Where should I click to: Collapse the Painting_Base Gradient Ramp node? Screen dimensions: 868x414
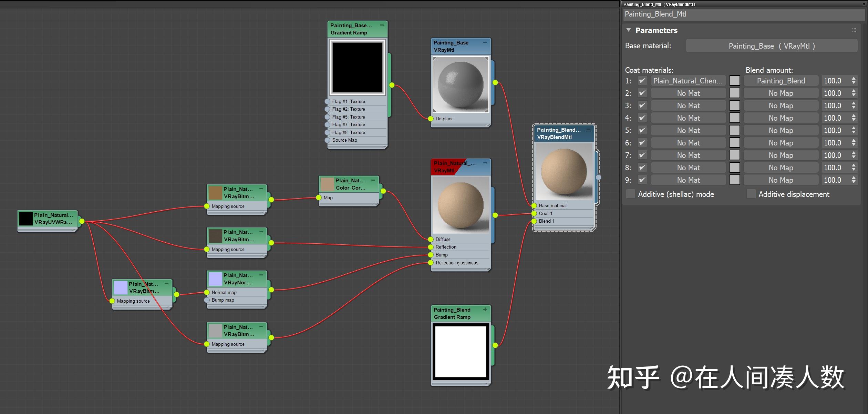click(382, 25)
